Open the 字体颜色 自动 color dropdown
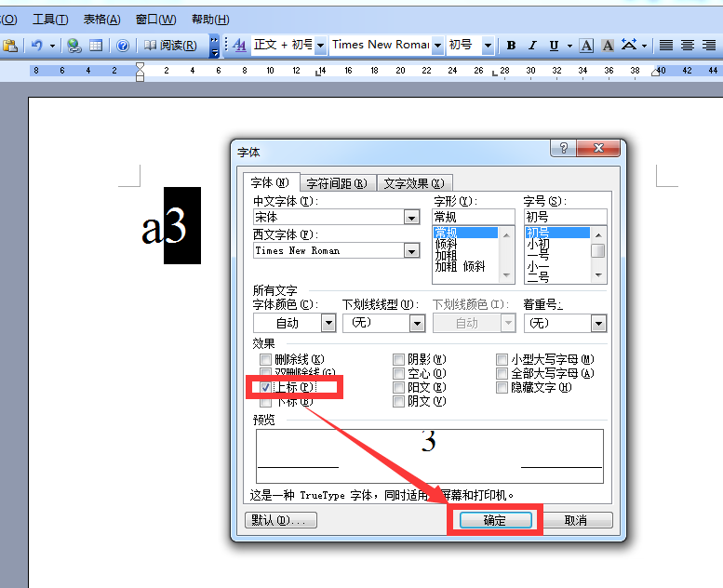Screen dimensions: 723x588 click(x=328, y=323)
